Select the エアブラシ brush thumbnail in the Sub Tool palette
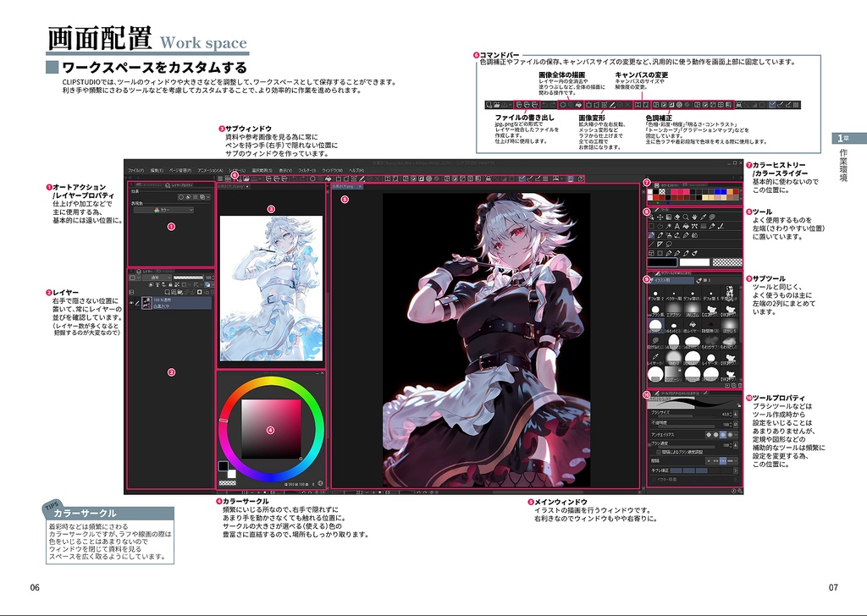This screenshot has width=867, height=616. tap(674, 308)
